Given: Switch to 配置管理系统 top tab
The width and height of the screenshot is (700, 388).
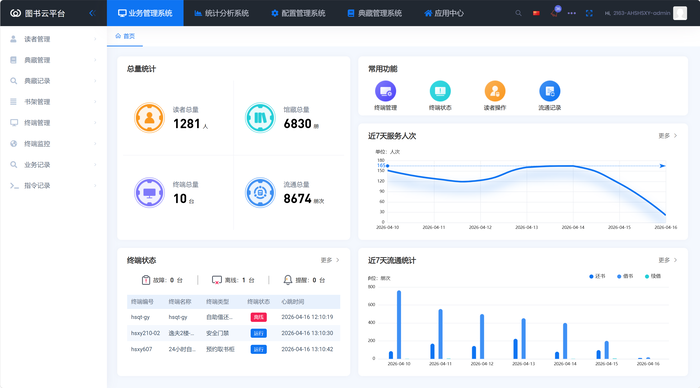Looking at the screenshot, I should click(x=298, y=13).
